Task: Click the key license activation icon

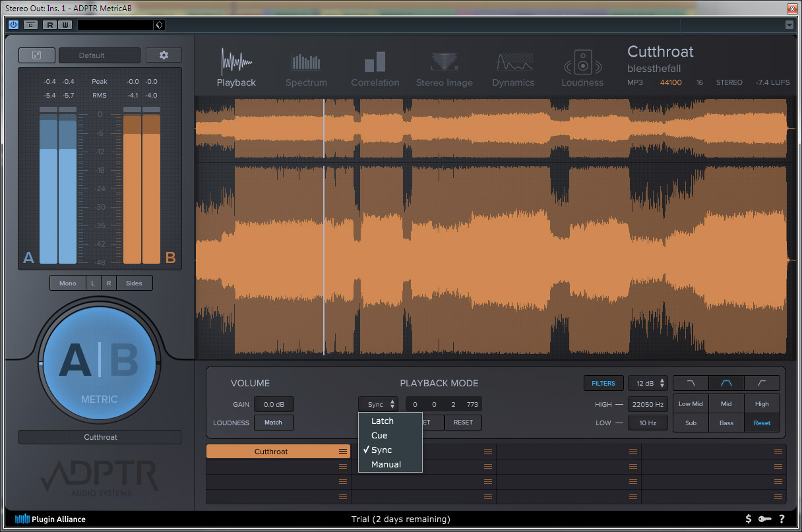Action: [764, 519]
